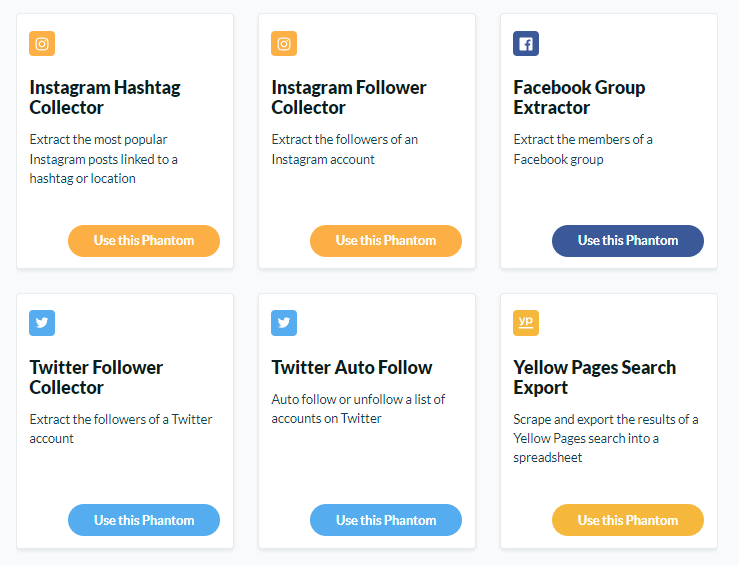This screenshot has height=565, width=739.
Task: Start the Twitter Auto Follow Phantom
Action: coord(386,520)
